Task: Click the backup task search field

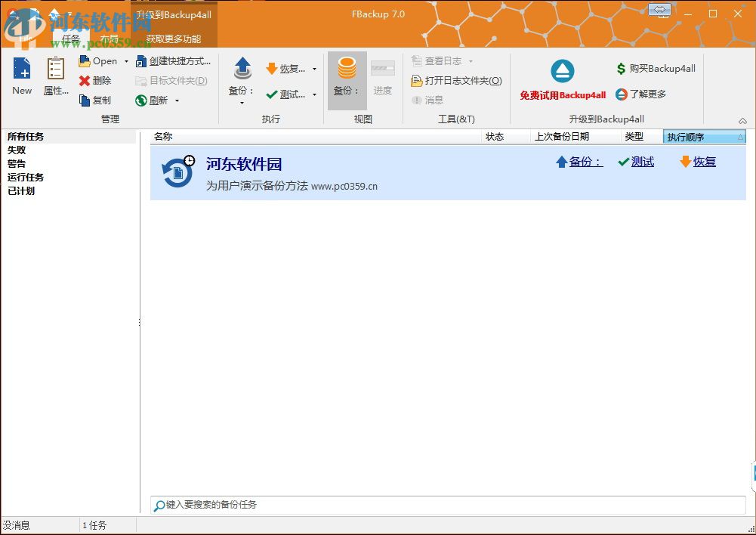Action: [302, 506]
